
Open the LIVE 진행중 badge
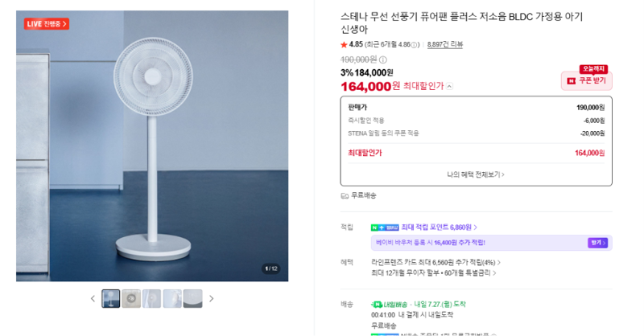point(47,24)
